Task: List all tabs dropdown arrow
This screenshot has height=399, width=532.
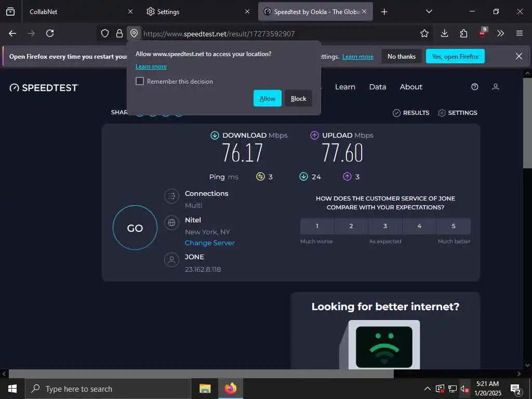Action: click(x=429, y=11)
